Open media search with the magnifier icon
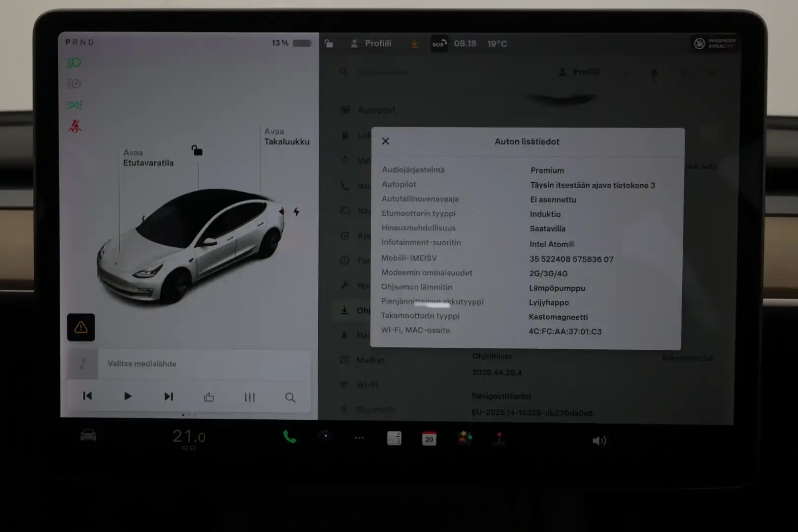The image size is (798, 532). tap(290, 397)
